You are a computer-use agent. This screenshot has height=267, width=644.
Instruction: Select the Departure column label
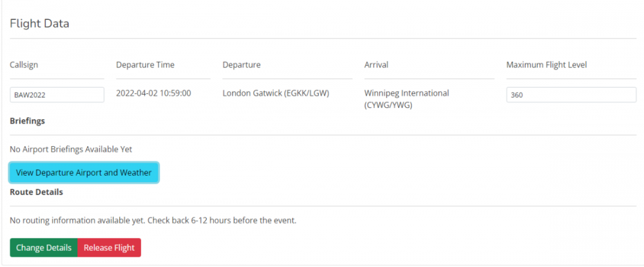(241, 64)
